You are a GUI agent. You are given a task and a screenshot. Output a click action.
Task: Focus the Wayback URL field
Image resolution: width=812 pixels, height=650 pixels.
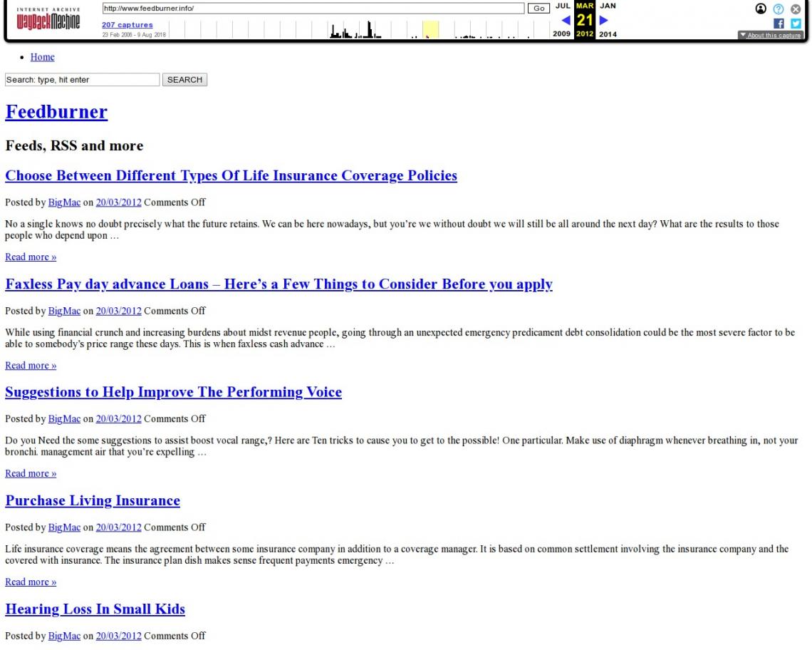(313, 9)
